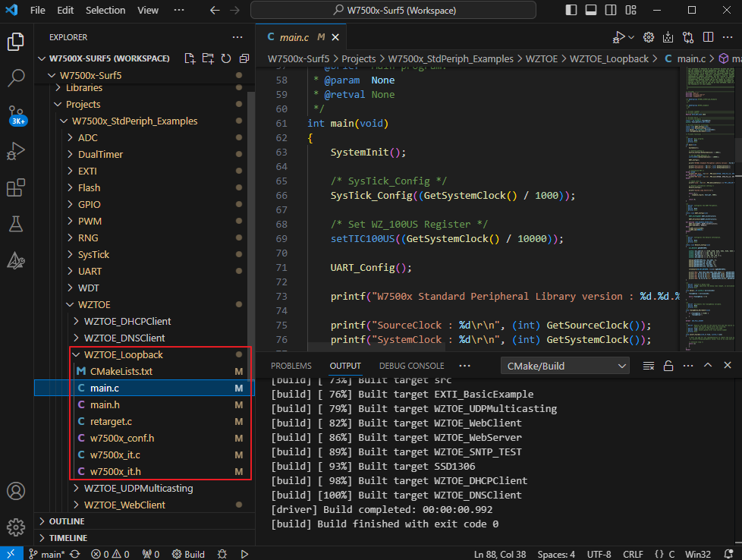This screenshot has width=742, height=560.
Task: Open the CMake/Build output channel dropdown
Action: [564, 365]
